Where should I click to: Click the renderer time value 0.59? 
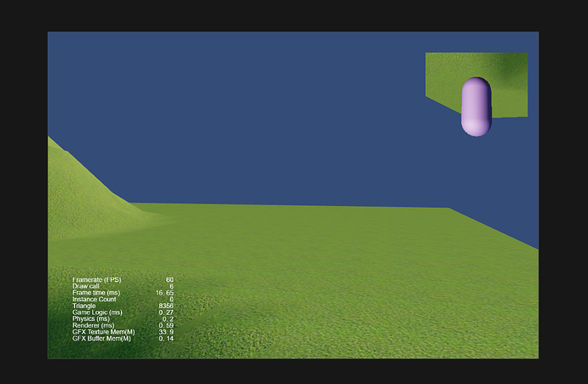[x=166, y=325]
